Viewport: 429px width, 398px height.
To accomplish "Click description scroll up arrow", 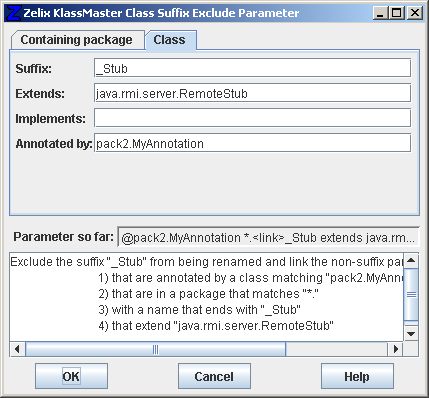I will pos(411,260).
